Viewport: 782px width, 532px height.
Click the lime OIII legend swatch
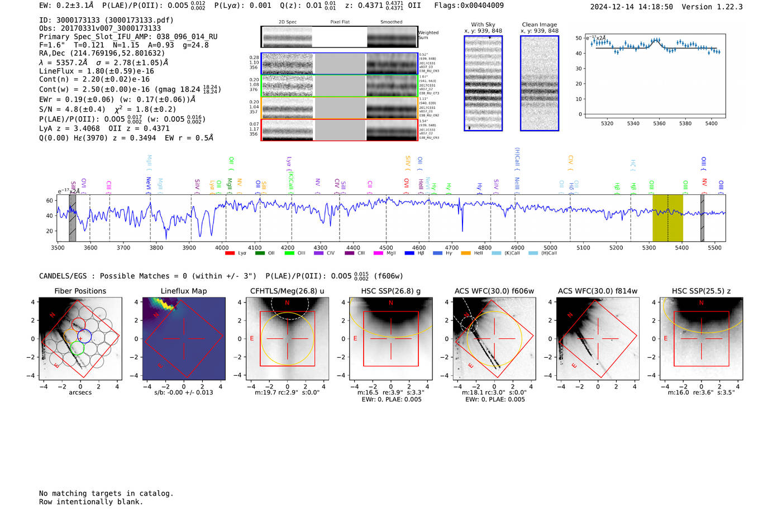(289, 253)
